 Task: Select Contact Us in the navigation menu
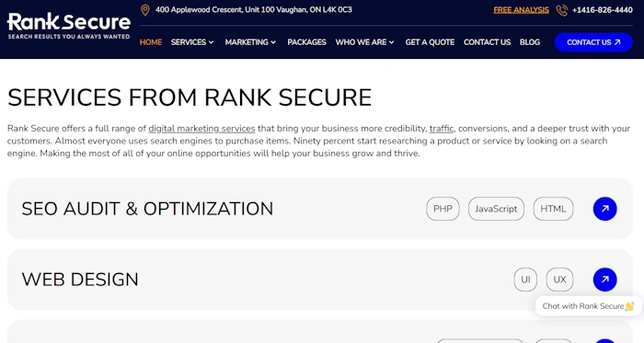pos(487,42)
